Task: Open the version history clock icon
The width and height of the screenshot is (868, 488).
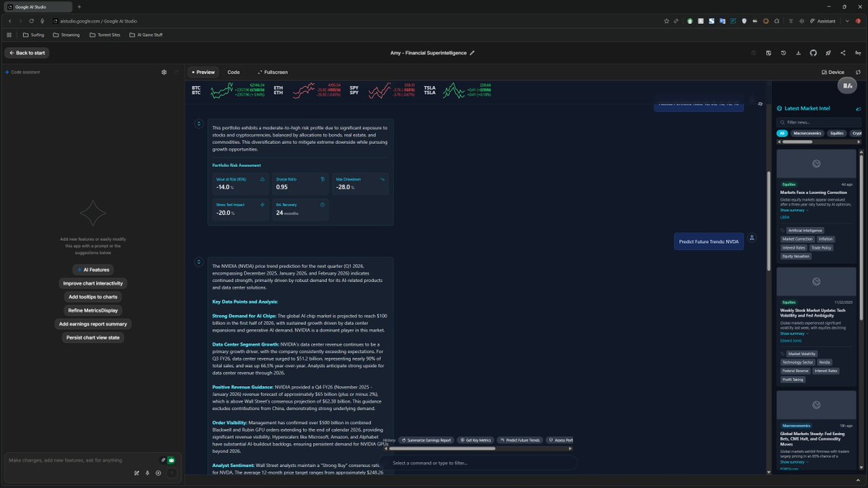Action: pos(783,53)
